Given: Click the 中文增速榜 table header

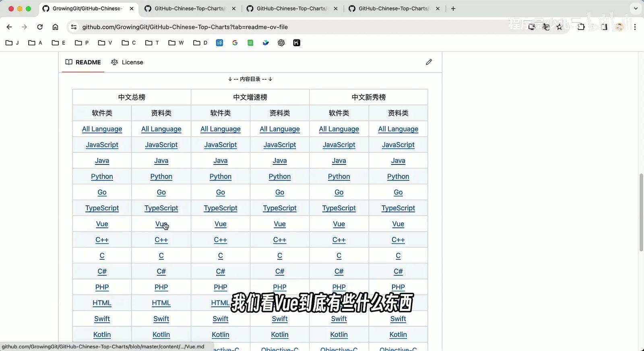Looking at the screenshot, I should 250,97.
